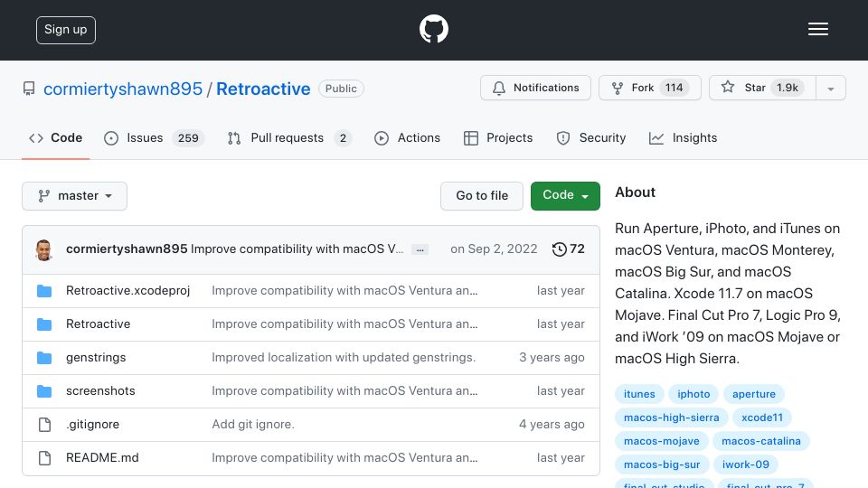Click 'Improved localization with updated genstrings.' message
The image size is (868, 488).
coord(344,358)
